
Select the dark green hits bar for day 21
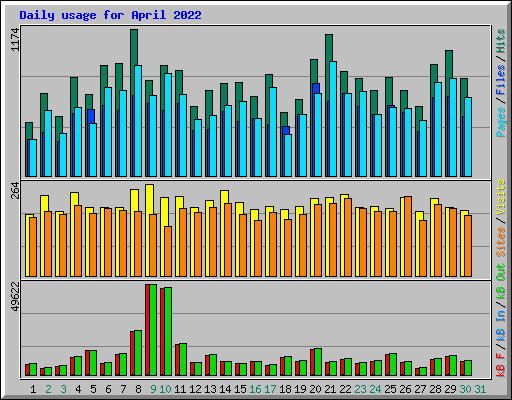(x=329, y=48)
